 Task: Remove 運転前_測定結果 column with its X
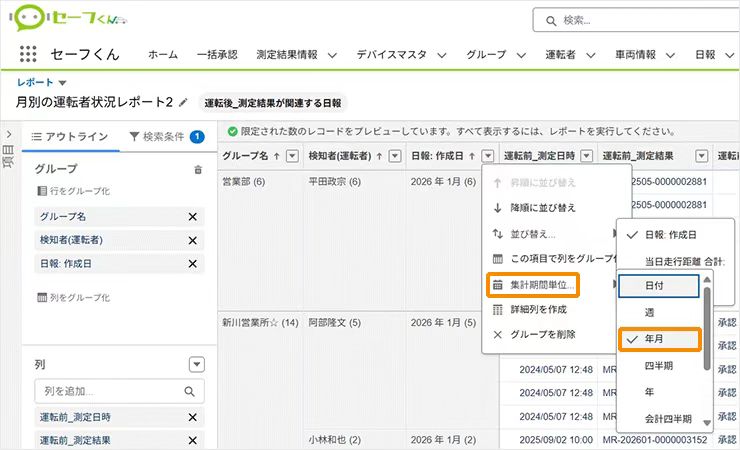[x=193, y=441]
